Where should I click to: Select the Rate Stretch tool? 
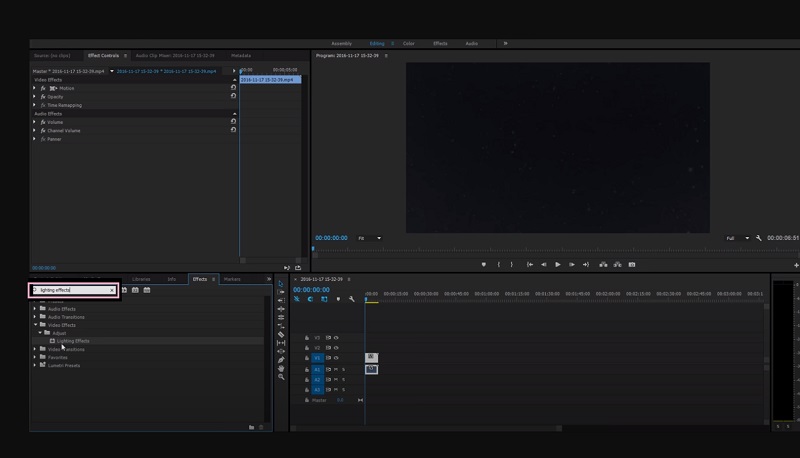(x=281, y=317)
